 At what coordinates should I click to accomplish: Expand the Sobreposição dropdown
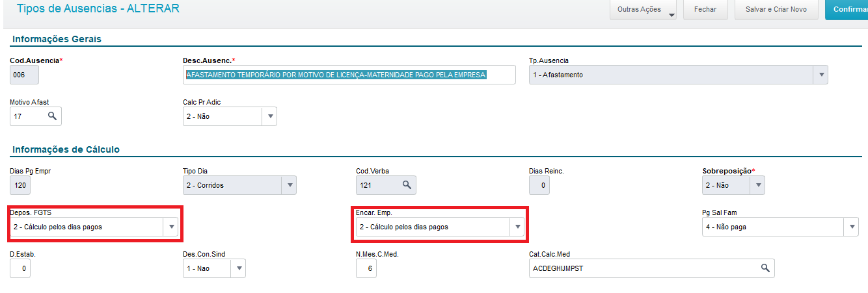pyautogui.click(x=757, y=185)
